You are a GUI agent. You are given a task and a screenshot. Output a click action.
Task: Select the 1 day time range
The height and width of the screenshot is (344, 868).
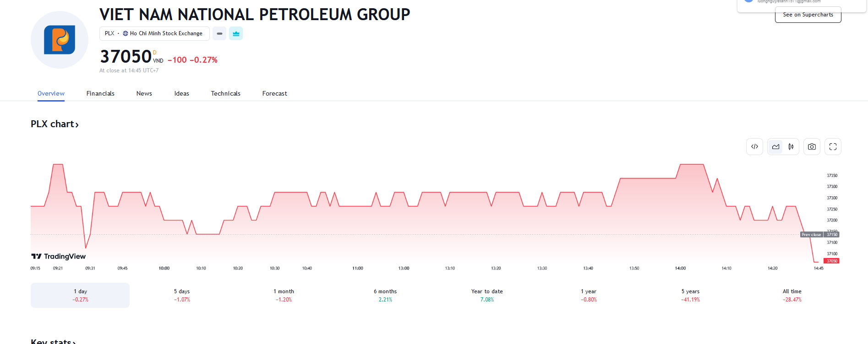(80, 295)
